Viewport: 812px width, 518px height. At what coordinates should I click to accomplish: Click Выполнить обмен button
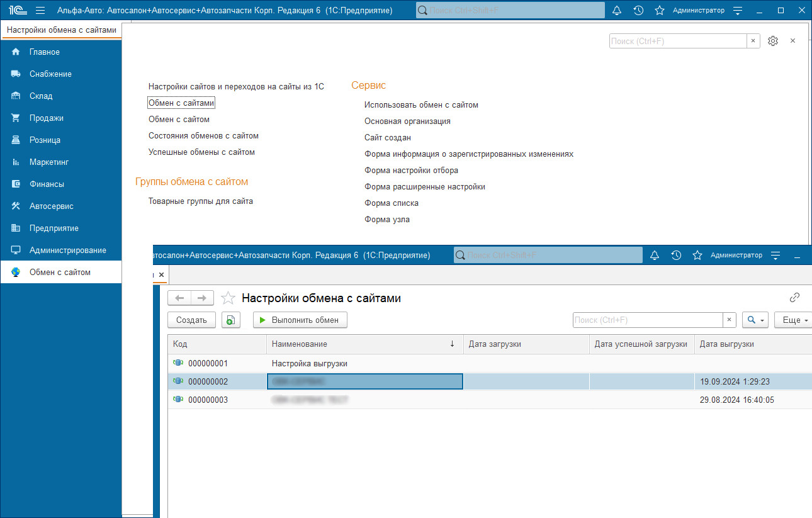(x=300, y=320)
